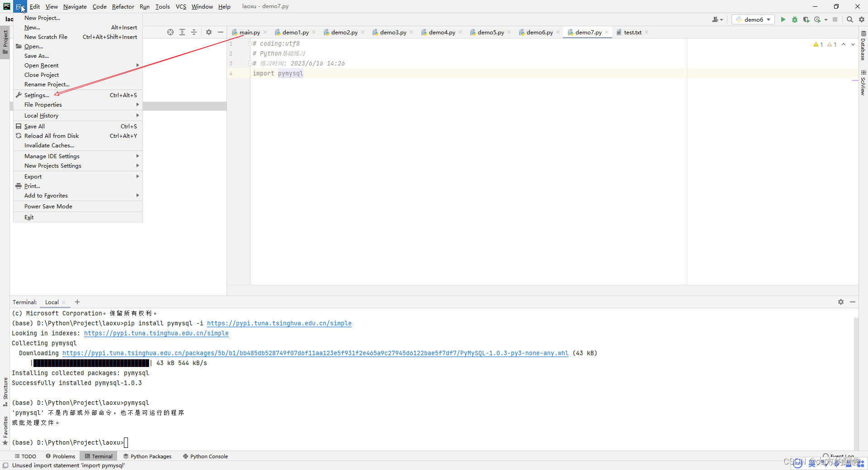Open the Favorites tool window on the left edge
The width and height of the screenshot is (868, 470).
pos(5,431)
